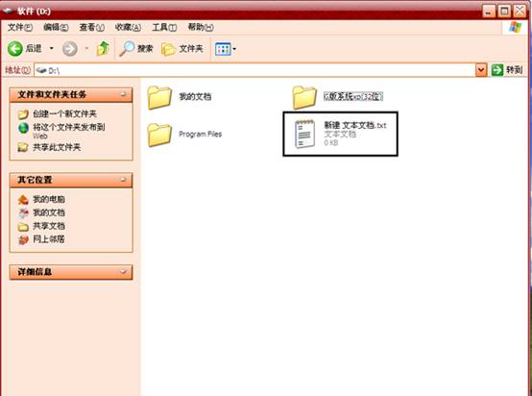The image size is (532, 396).
Task: Expand the Views dropdown arrow
Action: (234, 49)
